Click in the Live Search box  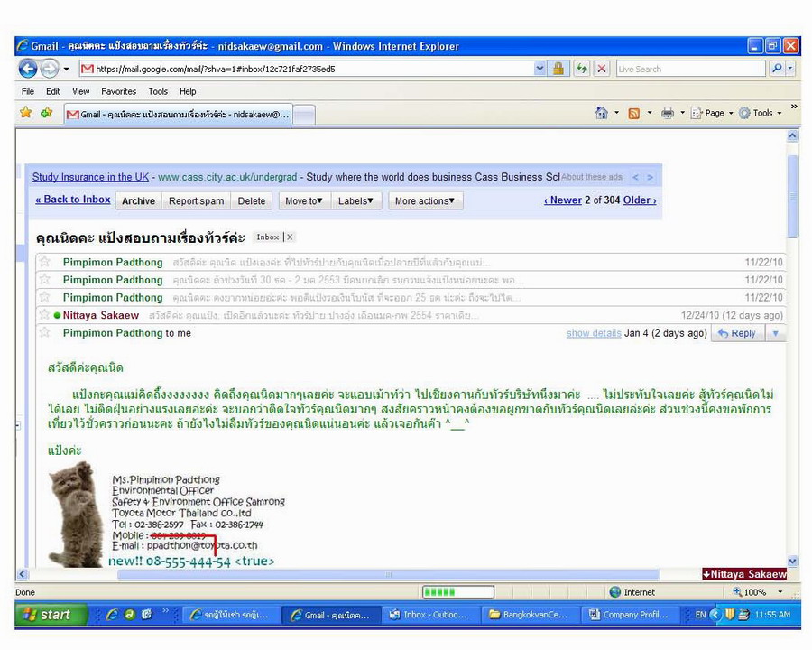click(690, 69)
